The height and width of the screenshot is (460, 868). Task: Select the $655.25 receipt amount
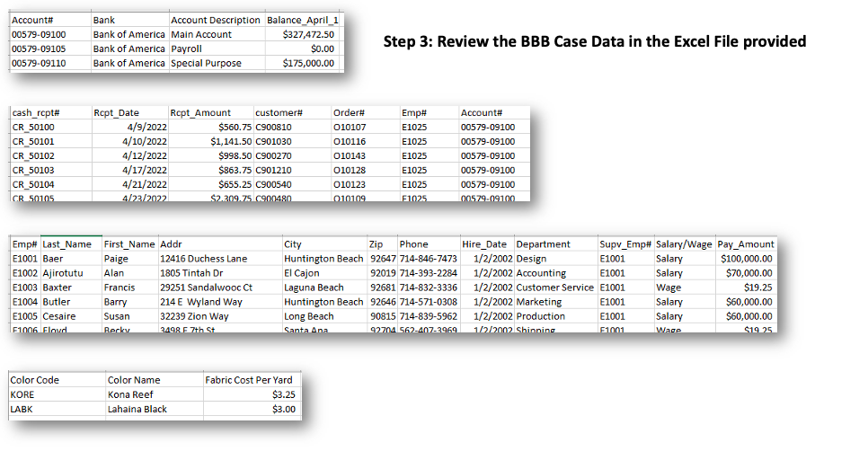point(235,184)
